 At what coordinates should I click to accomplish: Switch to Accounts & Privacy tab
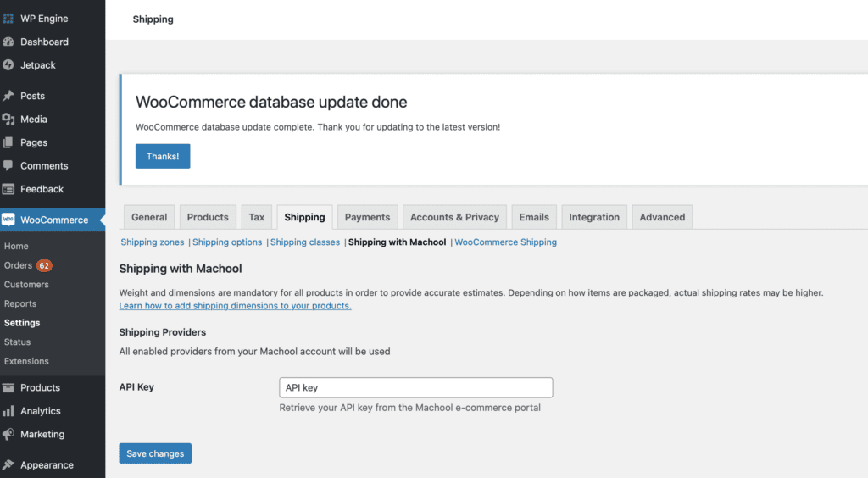click(x=454, y=217)
